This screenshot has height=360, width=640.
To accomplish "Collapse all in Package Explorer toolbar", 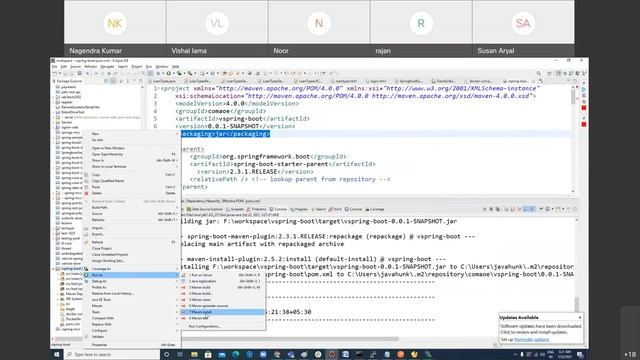I will coord(106,81).
